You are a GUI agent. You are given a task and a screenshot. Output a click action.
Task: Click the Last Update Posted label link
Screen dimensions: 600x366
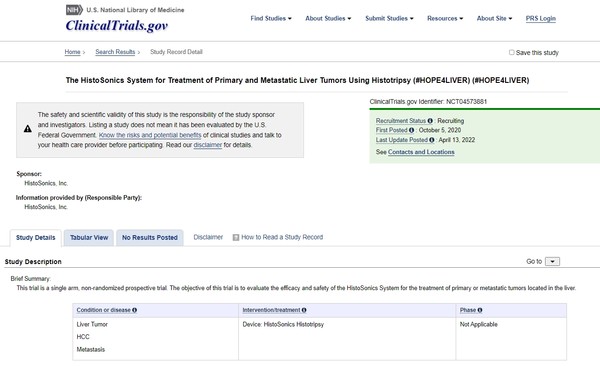click(401, 140)
